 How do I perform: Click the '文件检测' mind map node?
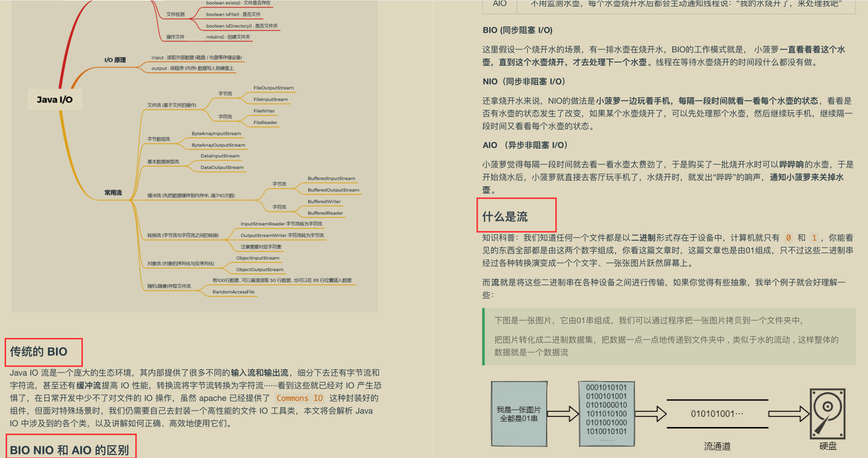[x=175, y=15]
